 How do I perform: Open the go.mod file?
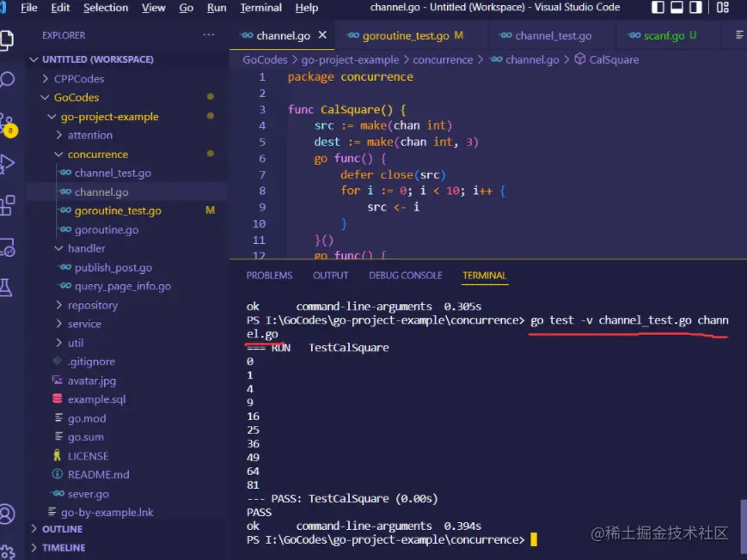87,418
